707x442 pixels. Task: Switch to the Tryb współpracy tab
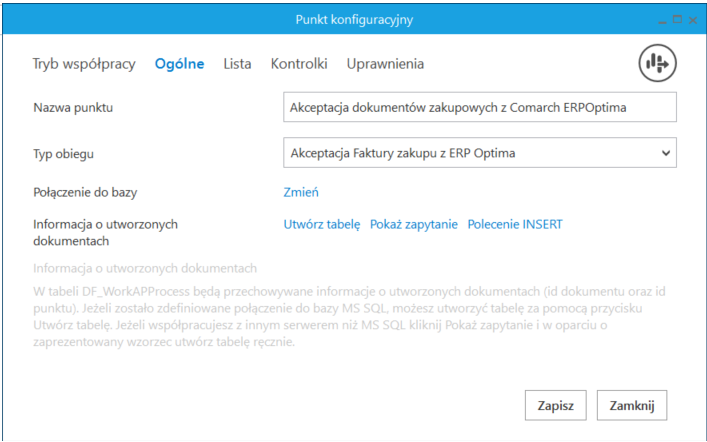(84, 64)
